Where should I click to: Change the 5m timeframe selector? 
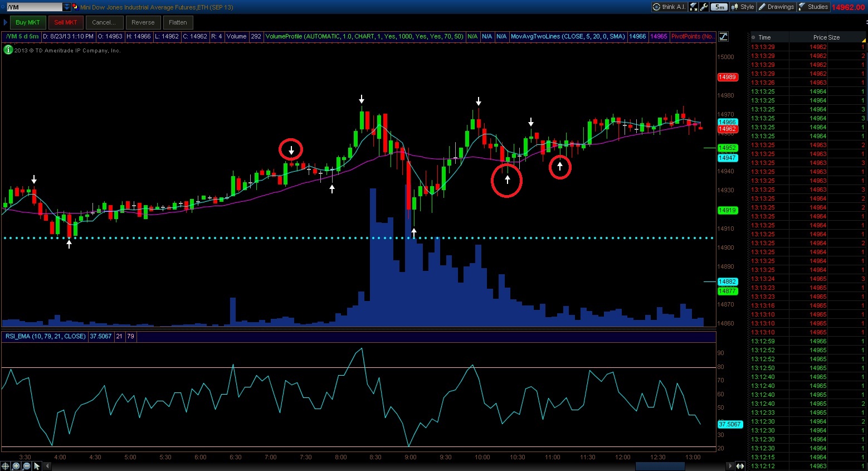(x=720, y=7)
